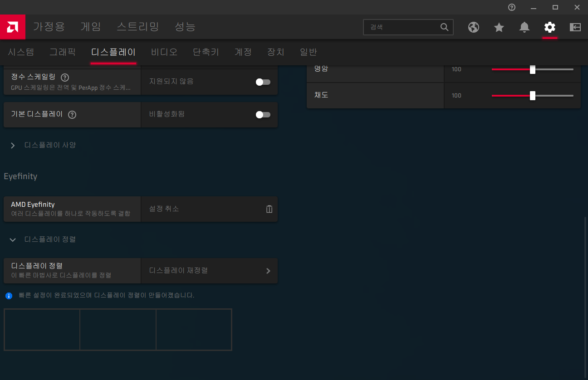Toggle the 기본 디스플레이 switch
588x380 pixels.
tap(263, 115)
